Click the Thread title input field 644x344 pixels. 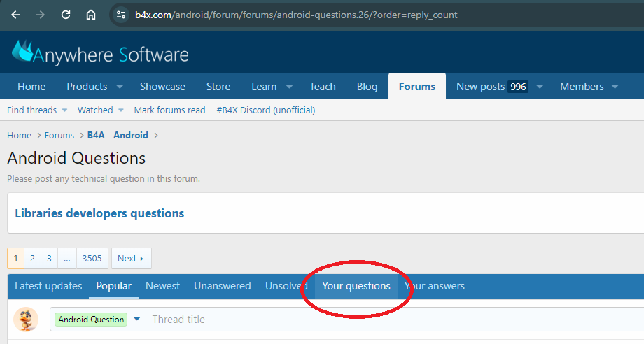[x=396, y=319]
